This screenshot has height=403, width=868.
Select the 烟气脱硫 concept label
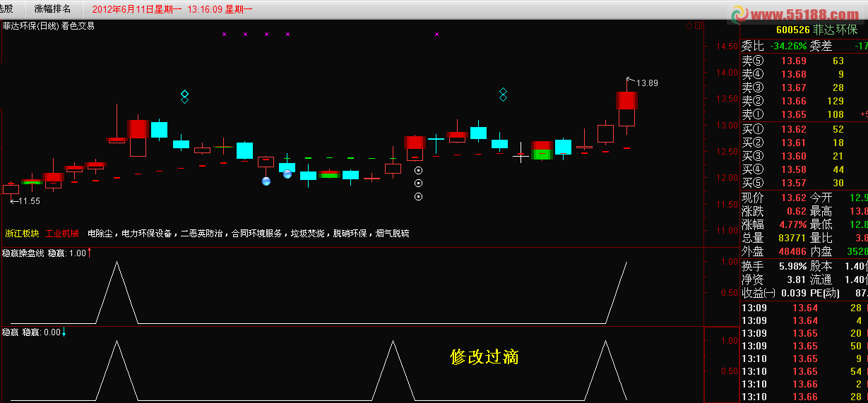tap(393, 233)
